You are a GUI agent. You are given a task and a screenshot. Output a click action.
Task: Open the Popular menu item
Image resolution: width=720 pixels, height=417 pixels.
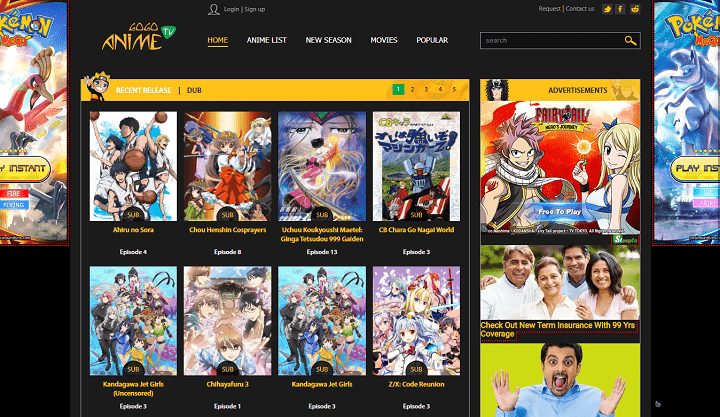click(x=432, y=40)
